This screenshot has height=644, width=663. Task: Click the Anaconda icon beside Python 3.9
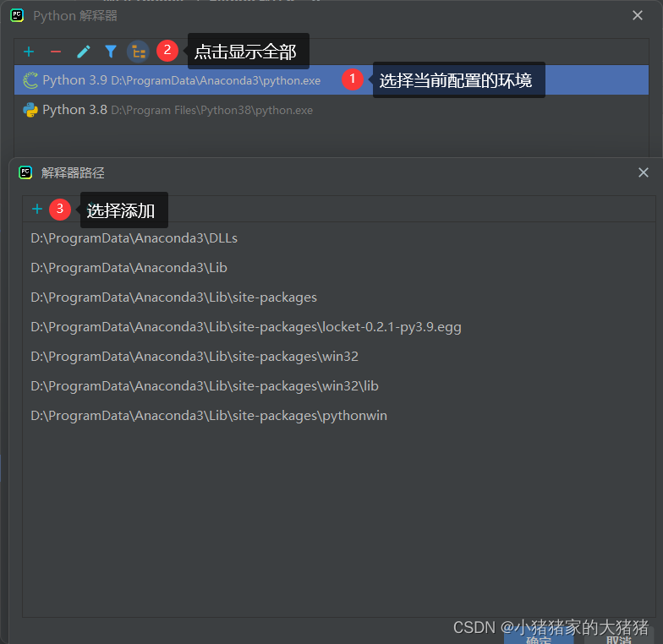coord(30,80)
